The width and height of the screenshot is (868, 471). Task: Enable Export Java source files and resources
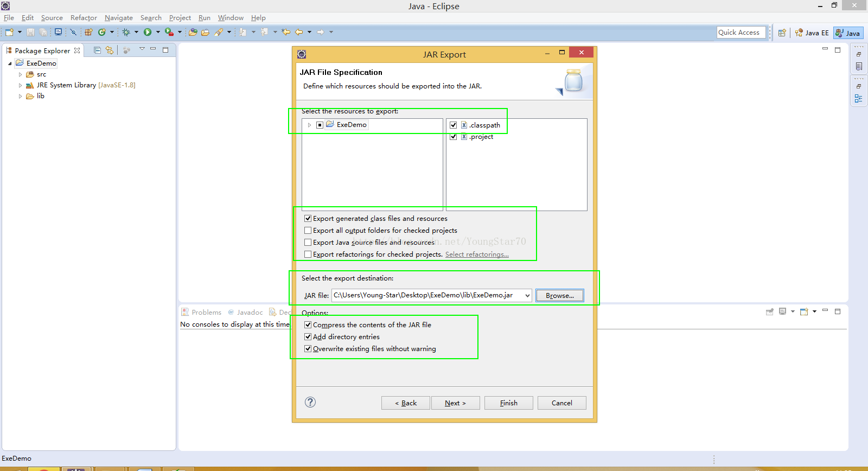(308, 243)
